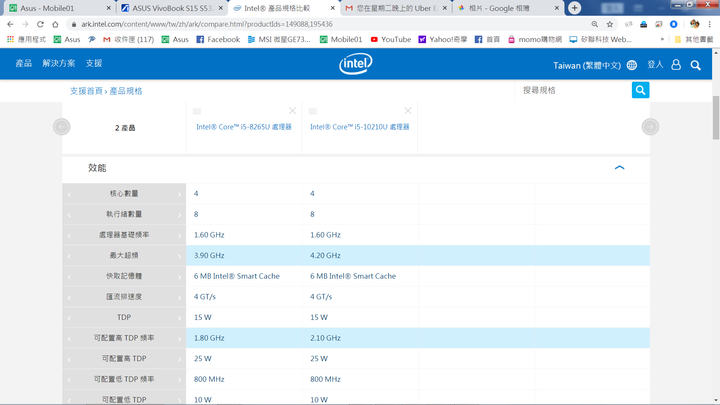
Task: Remove i5-8265U from the comparison
Action: pyautogui.click(x=292, y=111)
